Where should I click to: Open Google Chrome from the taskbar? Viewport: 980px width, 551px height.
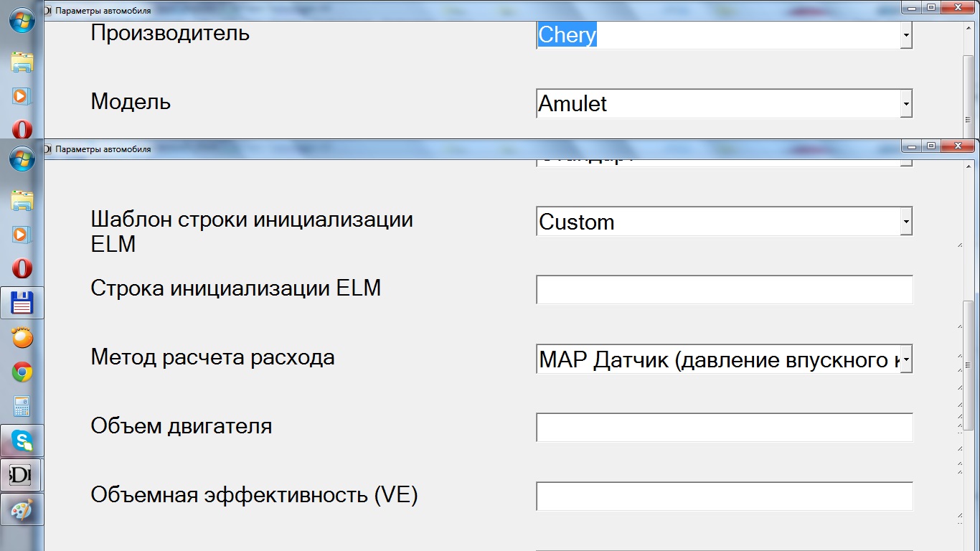(x=22, y=372)
